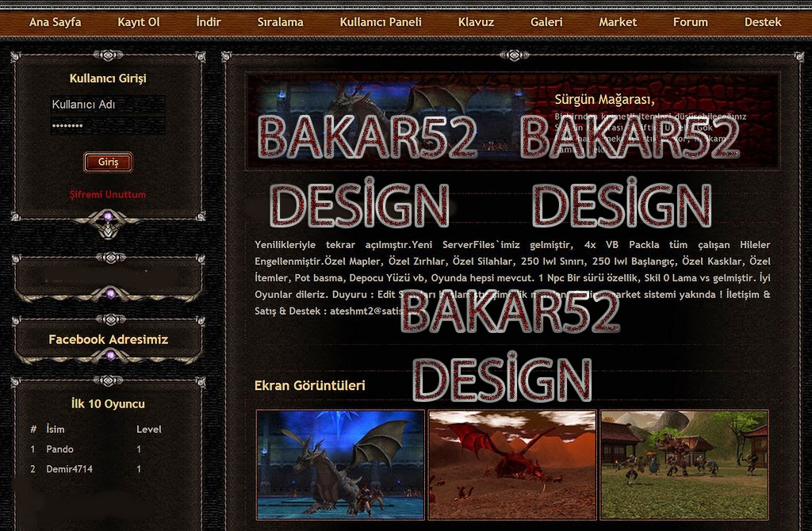Open the Şifremi Unuttum link
Screen dimensions: 812x531
(108, 195)
